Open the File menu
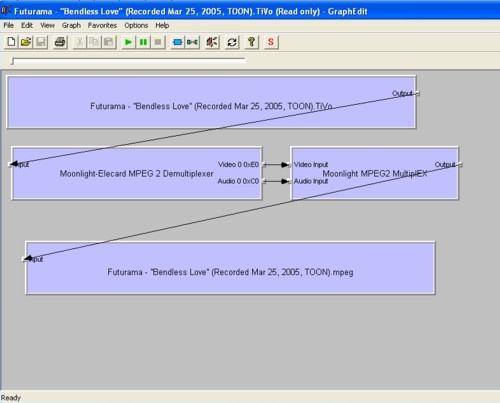 tap(9, 25)
